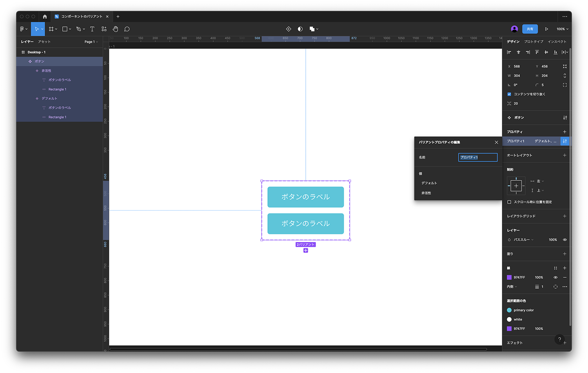Image resolution: width=588 pixels, height=373 pixels.
Task: Toggle layer visibility eye next to 100%
Action: (565, 240)
